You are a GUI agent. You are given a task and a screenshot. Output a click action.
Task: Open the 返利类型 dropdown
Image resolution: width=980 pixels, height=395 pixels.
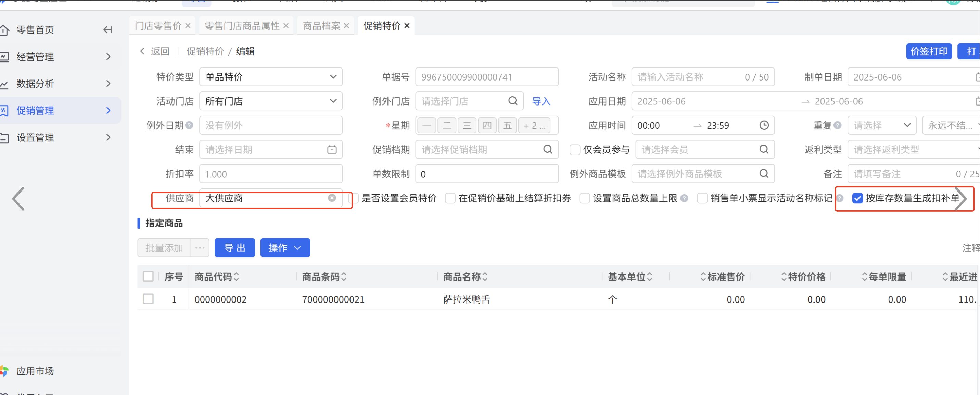tap(914, 149)
